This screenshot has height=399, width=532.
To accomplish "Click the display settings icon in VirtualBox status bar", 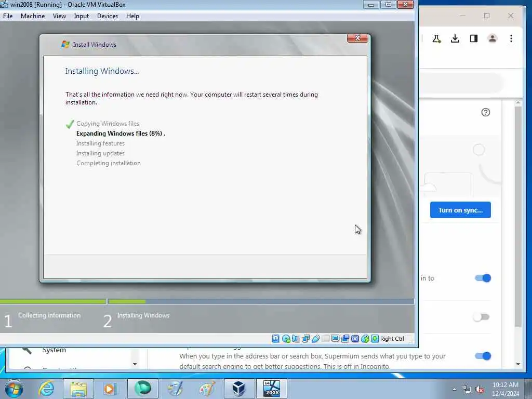I will pyautogui.click(x=335, y=339).
